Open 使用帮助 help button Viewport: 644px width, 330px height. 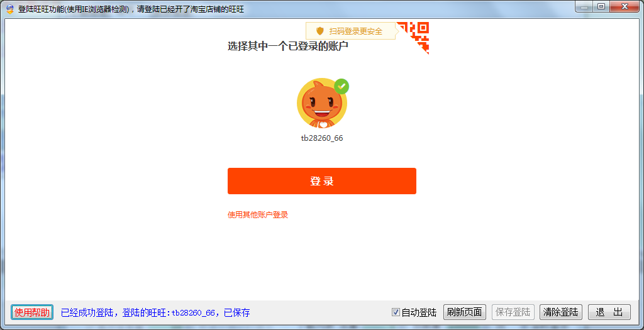[x=32, y=312]
